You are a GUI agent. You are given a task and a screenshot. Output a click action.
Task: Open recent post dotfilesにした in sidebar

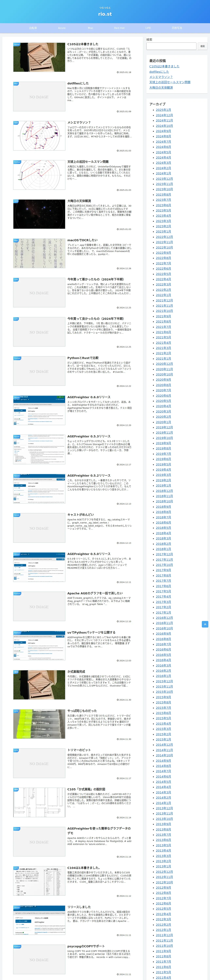pyautogui.click(x=159, y=72)
